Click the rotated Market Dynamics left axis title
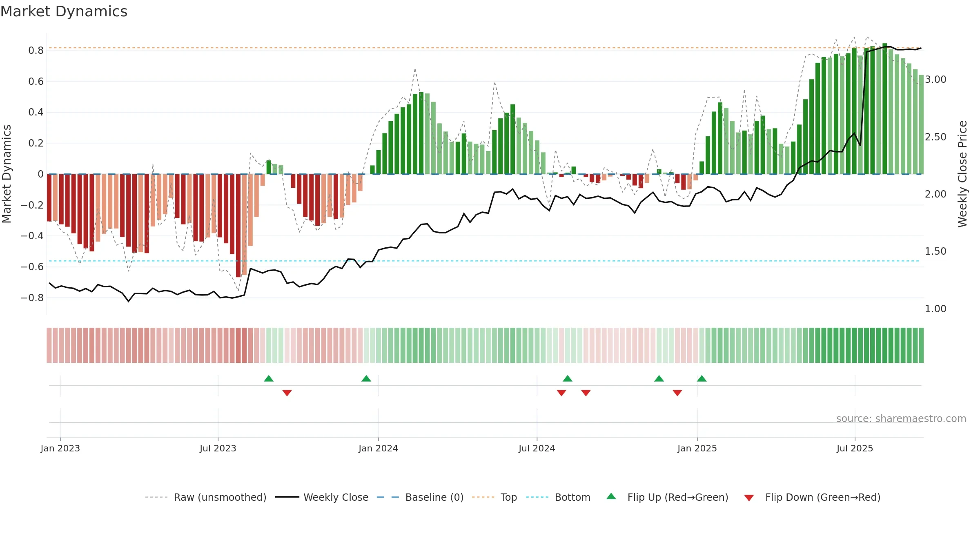This screenshot has height=551, width=980. click(x=7, y=174)
